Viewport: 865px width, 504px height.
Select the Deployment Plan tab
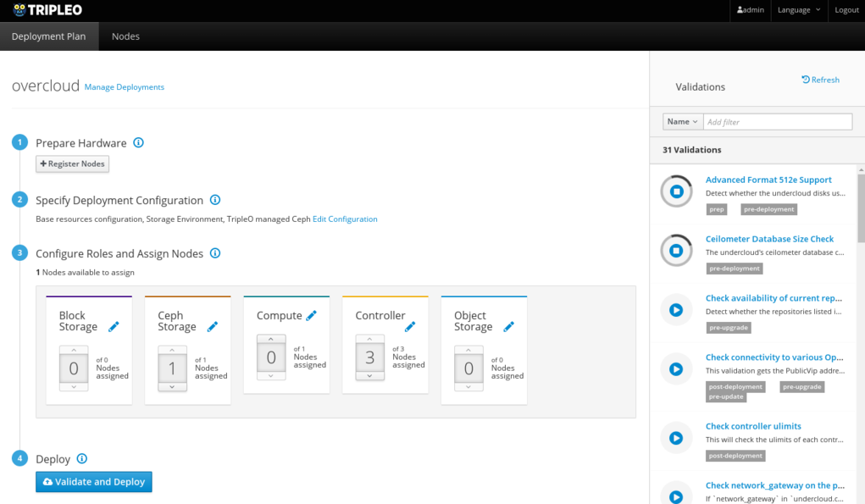pyautogui.click(x=49, y=36)
